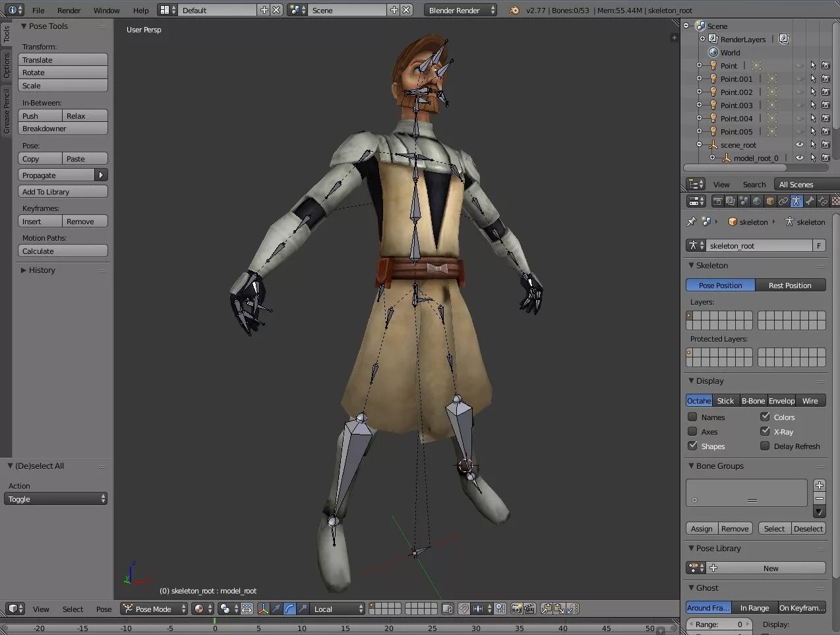The height and width of the screenshot is (635, 840).
Task: Open the Bone Constraints properties tab
Action: (x=823, y=201)
